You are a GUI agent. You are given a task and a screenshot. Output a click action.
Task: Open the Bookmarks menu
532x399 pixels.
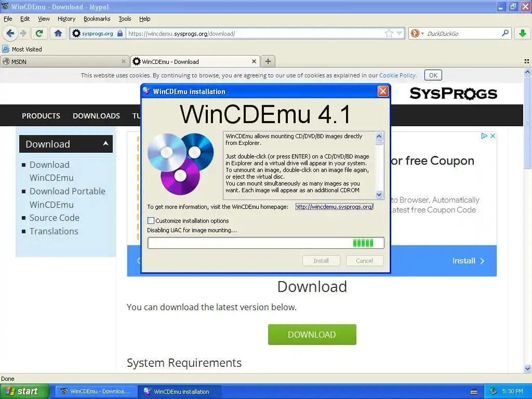coord(97,19)
